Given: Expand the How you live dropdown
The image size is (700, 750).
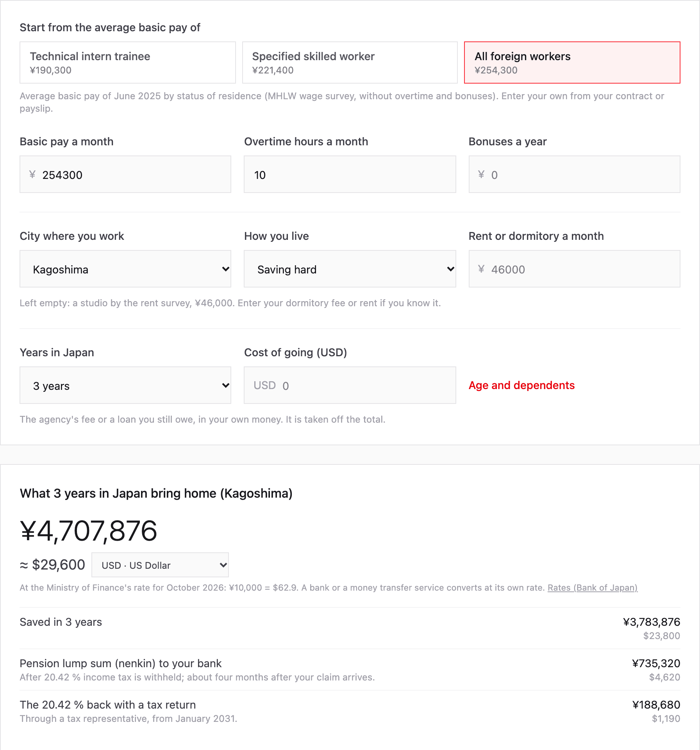Looking at the screenshot, I should click(x=350, y=269).
